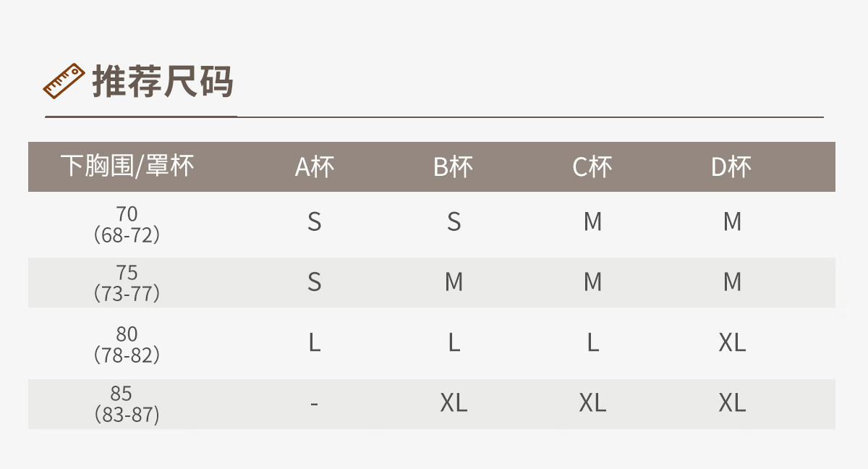Viewport: 868px width, 469px height.
Task: Select size M for 70 D杯
Action: [x=732, y=221]
